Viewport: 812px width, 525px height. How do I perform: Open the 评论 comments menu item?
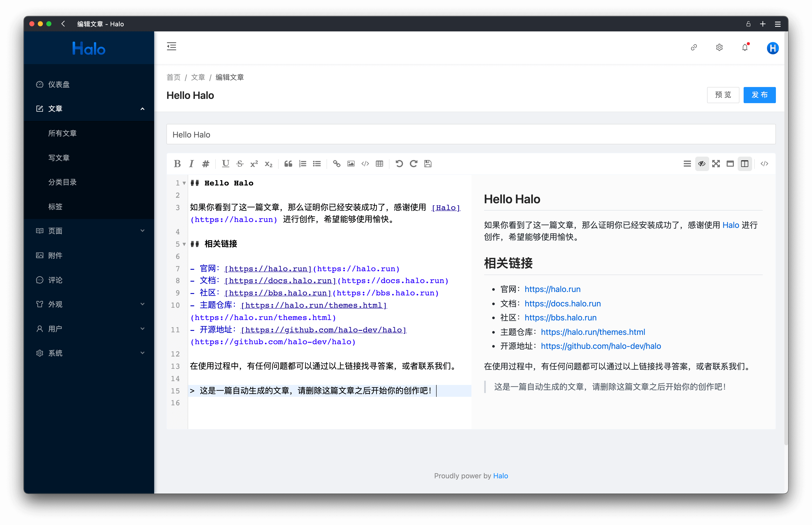(89, 280)
